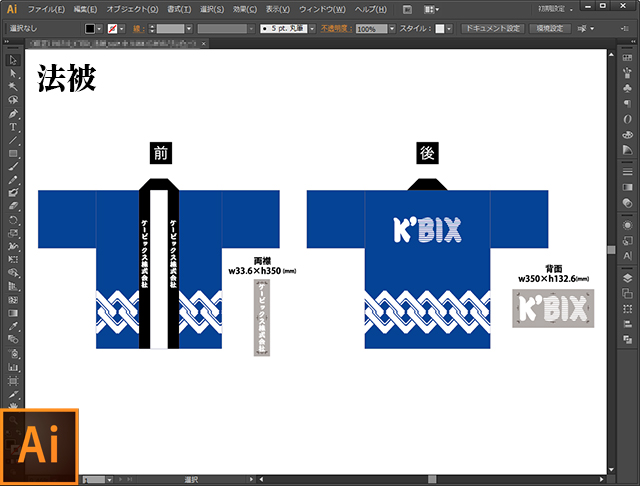
Task: Select the Rectangle tool
Action: coord(13,153)
